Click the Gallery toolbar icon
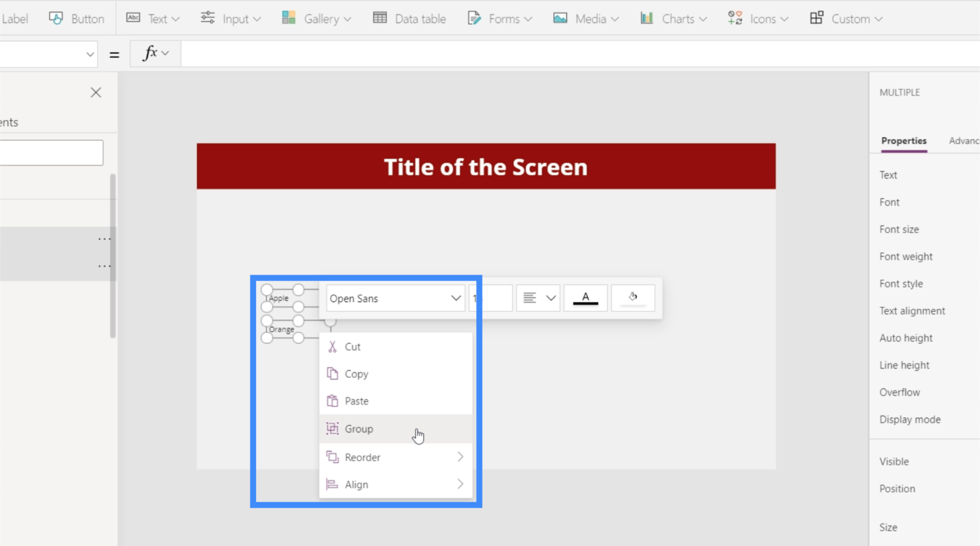The width and height of the screenshot is (980, 546). click(289, 17)
